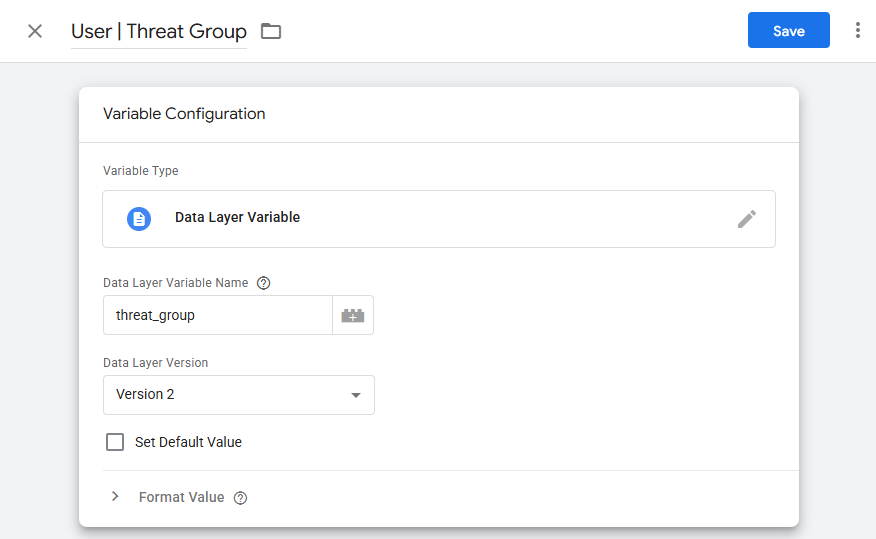Click the pencil icon to edit variable type
876x539 pixels.
(746, 219)
